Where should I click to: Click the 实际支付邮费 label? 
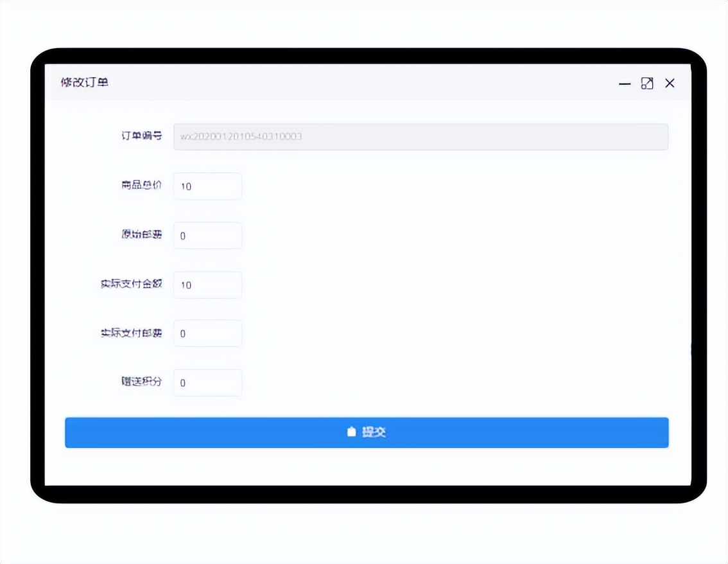pos(132,333)
